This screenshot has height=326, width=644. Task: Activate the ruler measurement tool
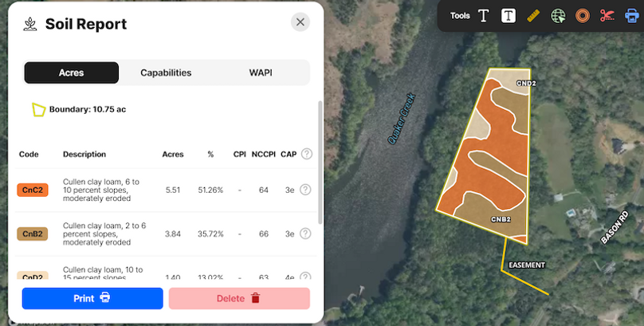pyautogui.click(x=533, y=16)
